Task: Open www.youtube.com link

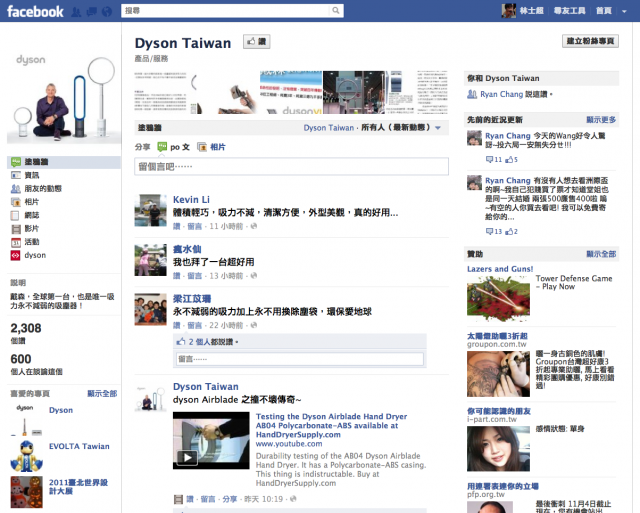Action: (289, 444)
